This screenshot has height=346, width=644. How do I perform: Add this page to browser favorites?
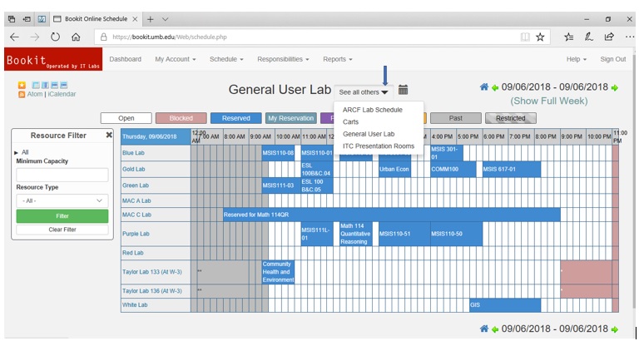click(x=540, y=37)
